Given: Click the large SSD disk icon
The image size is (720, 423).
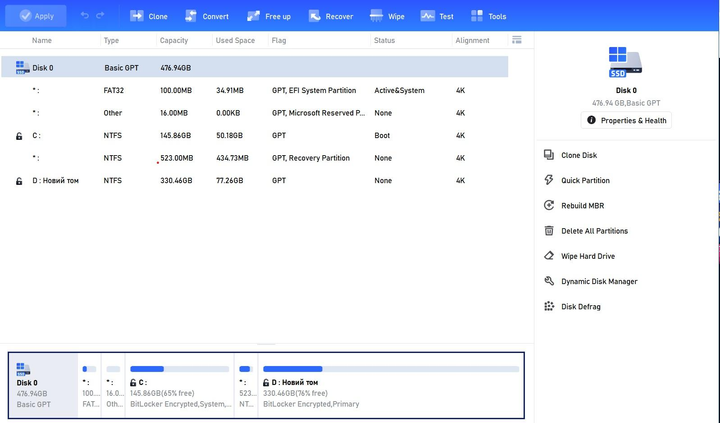Looking at the screenshot, I should pos(625,62).
